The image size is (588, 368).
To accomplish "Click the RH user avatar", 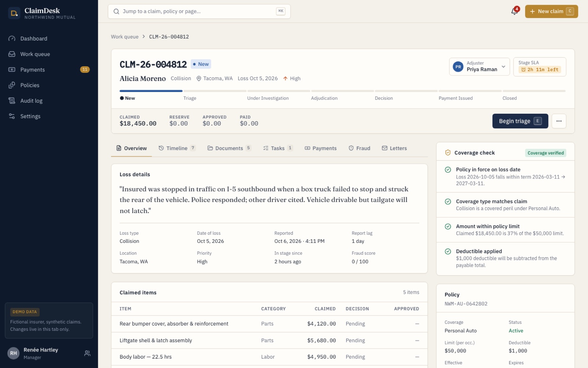I will coord(13,353).
